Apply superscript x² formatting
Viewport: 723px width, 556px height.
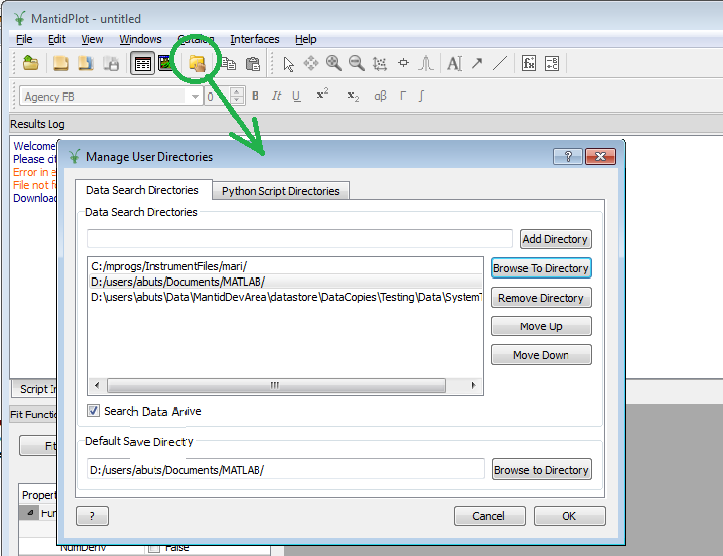click(322, 94)
